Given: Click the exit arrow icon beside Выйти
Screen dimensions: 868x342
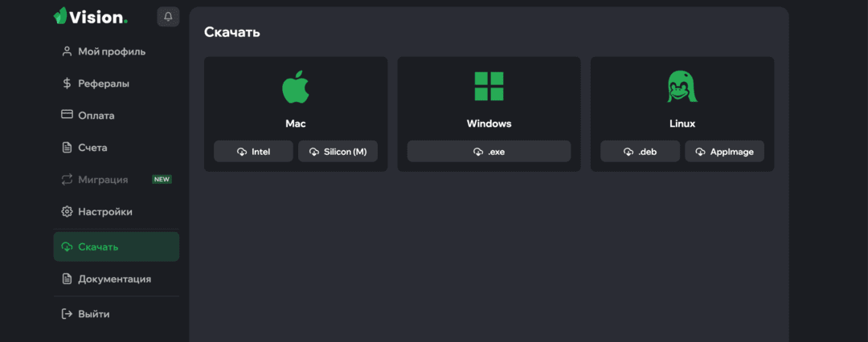Looking at the screenshot, I should pyautogui.click(x=67, y=314).
